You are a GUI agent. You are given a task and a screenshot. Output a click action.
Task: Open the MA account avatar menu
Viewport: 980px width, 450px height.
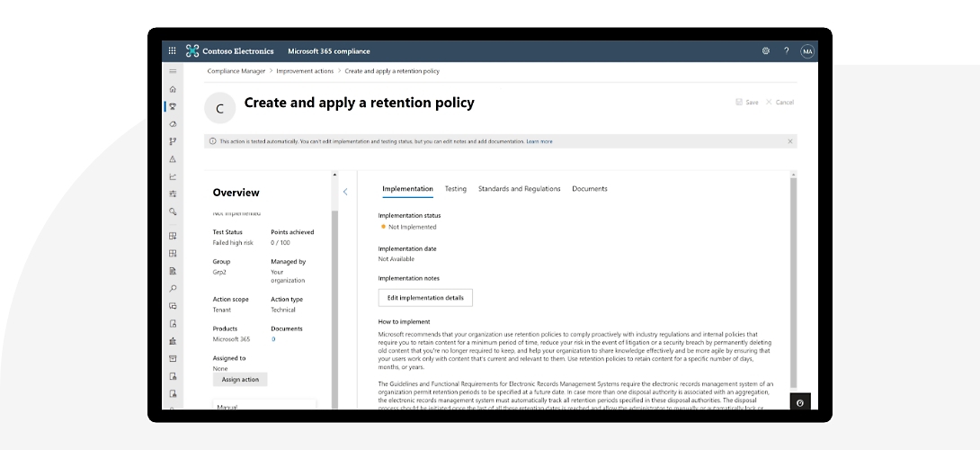807,51
